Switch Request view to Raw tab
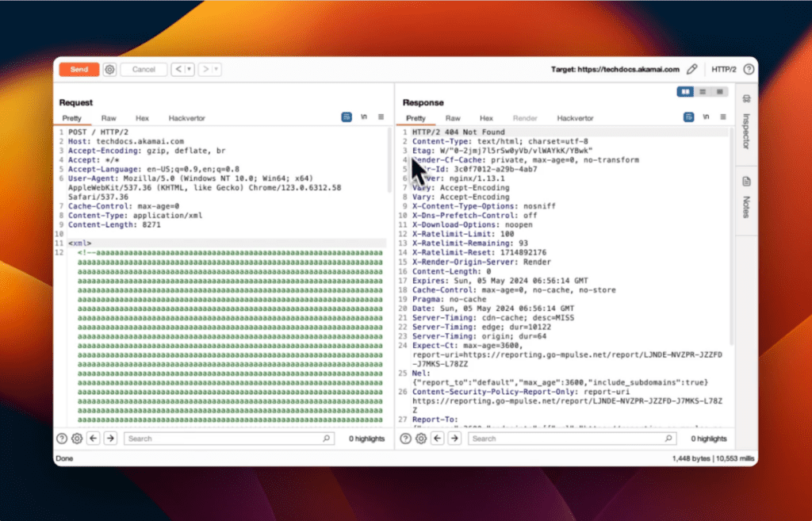Viewport: 812px width, 521px height. (109, 118)
